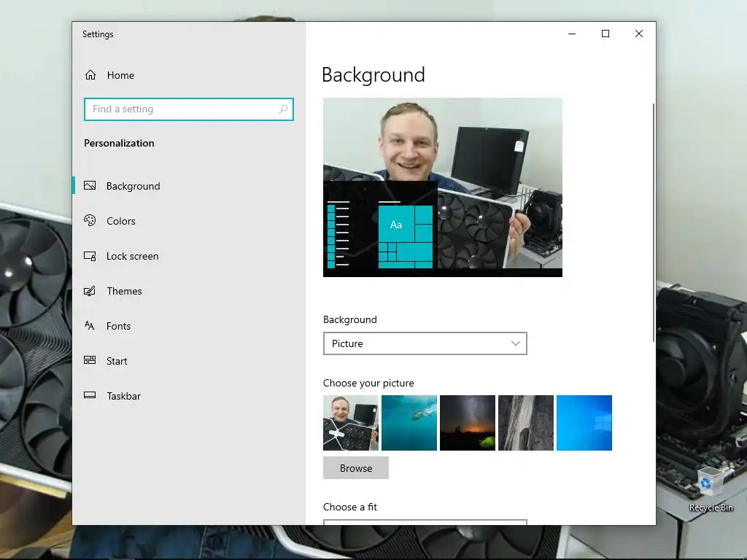747x560 pixels.
Task: Open Taskbar settings page
Action: (x=189, y=396)
